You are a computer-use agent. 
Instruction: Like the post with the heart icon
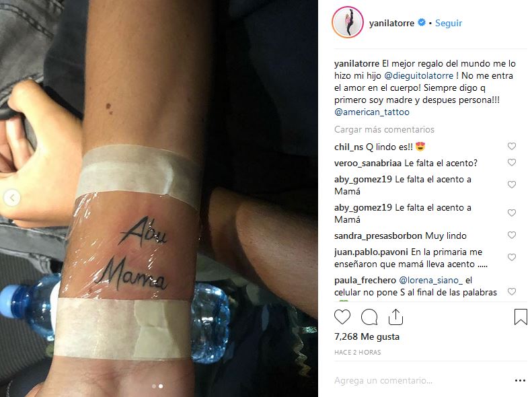(342, 317)
